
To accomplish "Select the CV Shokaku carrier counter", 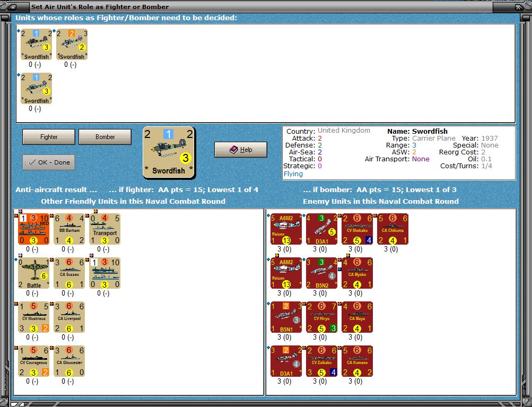I will point(357,229).
